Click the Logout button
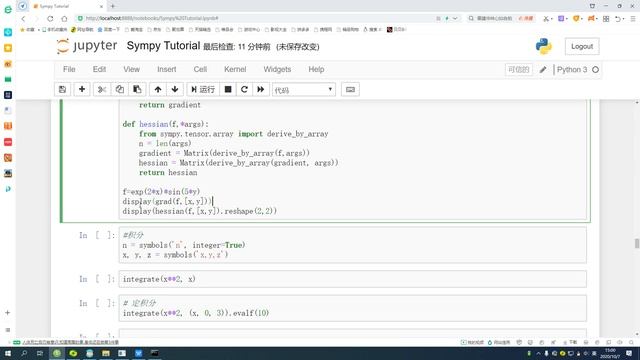640x360 pixels. 582,47
